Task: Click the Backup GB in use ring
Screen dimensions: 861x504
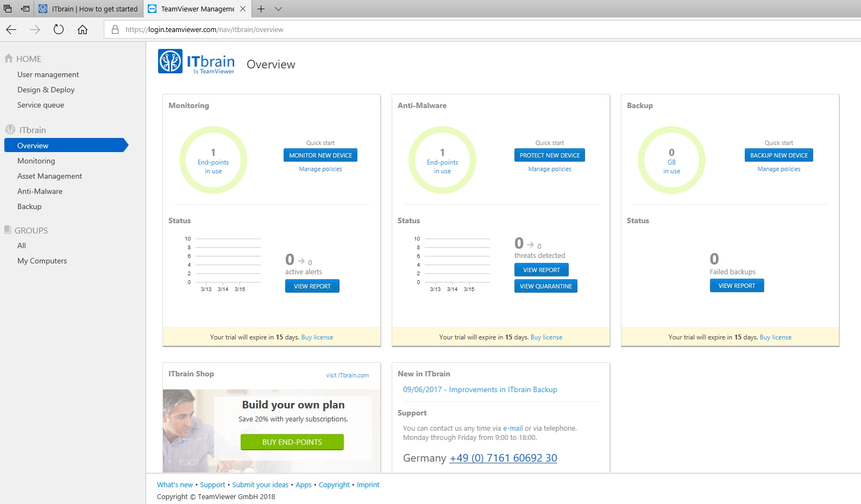Action: 672,160
